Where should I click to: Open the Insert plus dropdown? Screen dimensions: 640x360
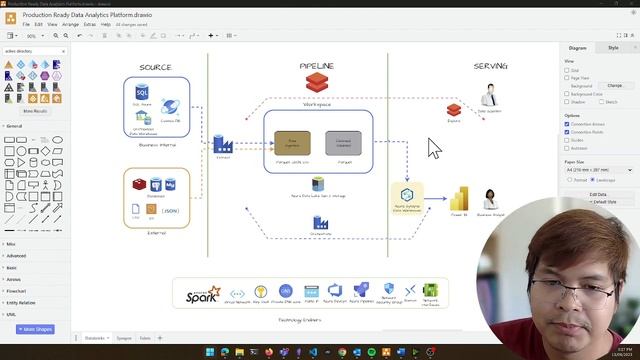click(x=213, y=36)
